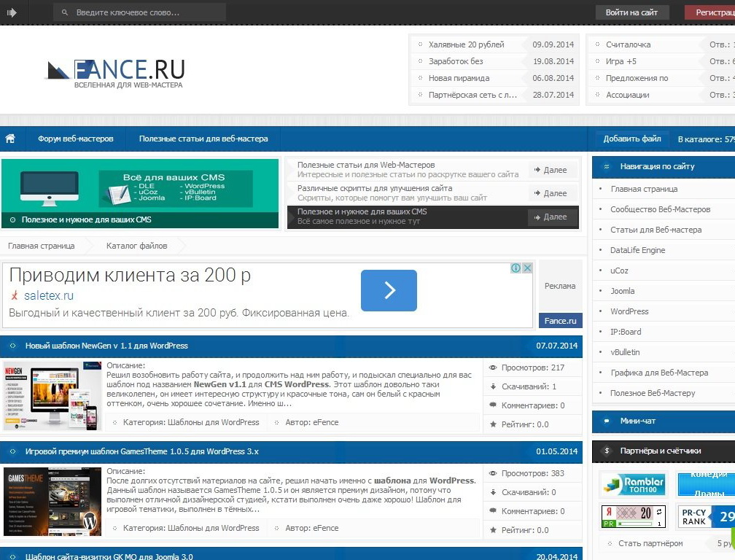Click 'Рейтинг: 0.0' on NewGen post
Screen dimensions: 735x560
(x=525, y=424)
